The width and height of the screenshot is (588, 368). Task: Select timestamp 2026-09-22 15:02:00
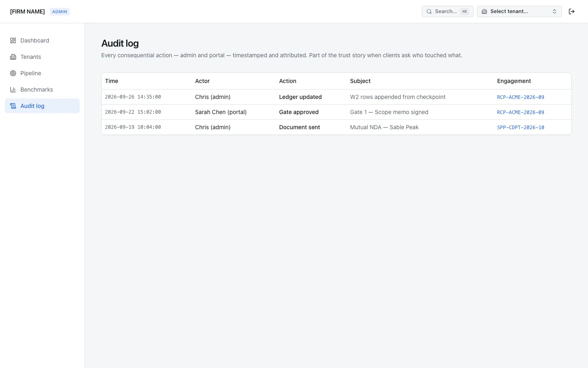pyautogui.click(x=133, y=112)
